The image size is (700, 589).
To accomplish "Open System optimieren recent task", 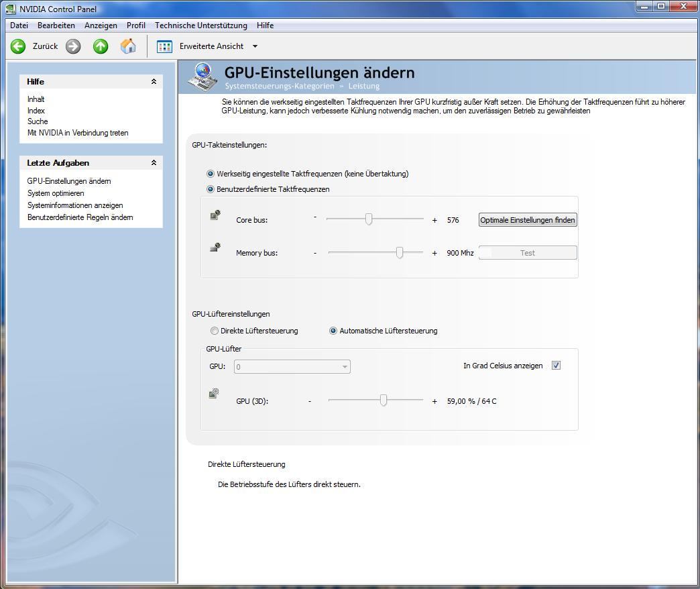I will coord(56,193).
